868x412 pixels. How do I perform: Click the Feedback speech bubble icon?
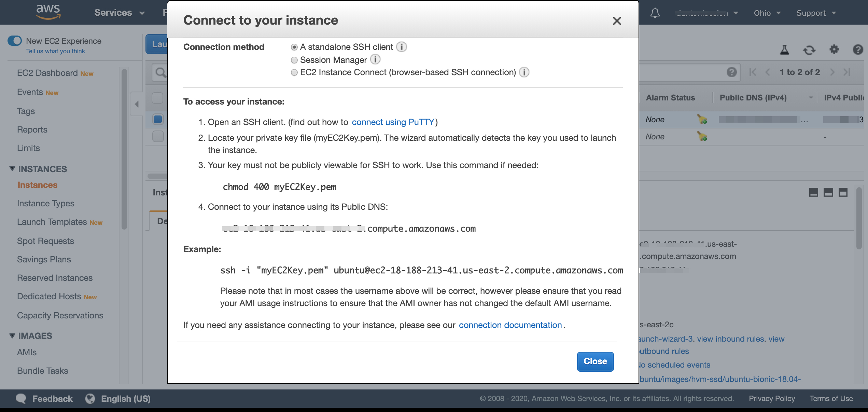(x=21, y=398)
